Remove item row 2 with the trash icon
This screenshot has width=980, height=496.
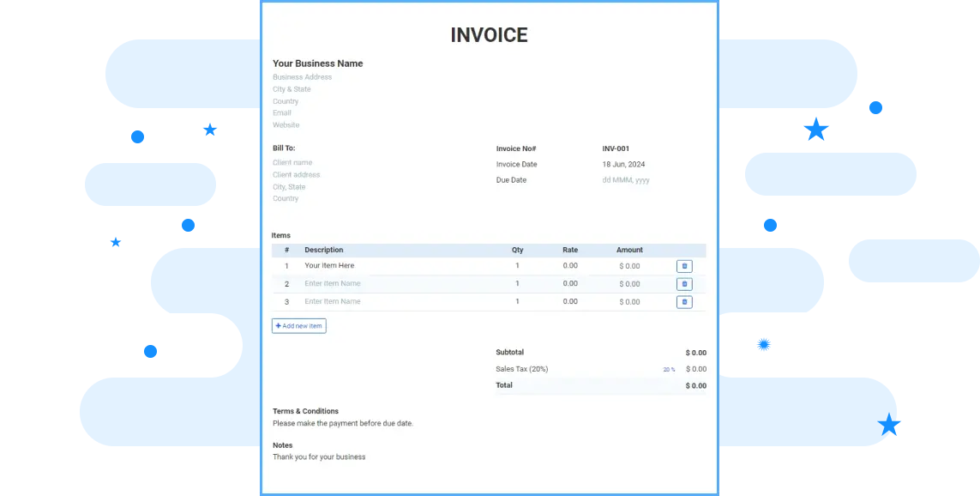click(x=683, y=283)
